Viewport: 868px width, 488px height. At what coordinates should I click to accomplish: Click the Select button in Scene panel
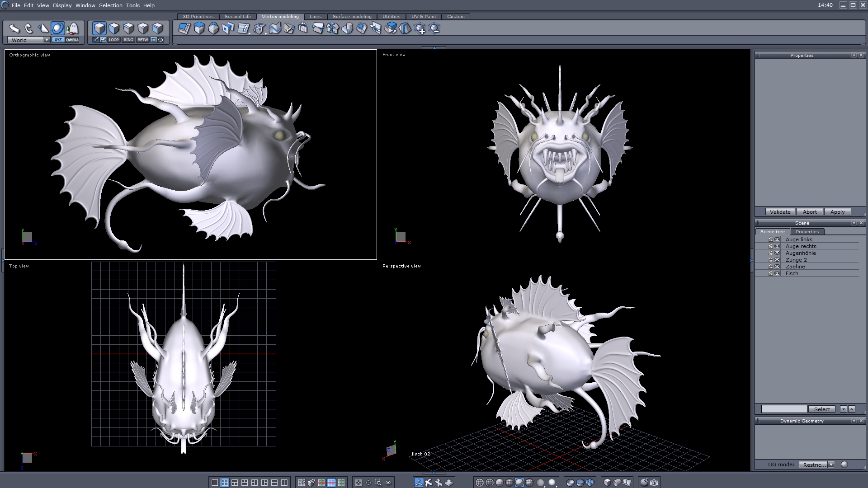click(x=822, y=409)
